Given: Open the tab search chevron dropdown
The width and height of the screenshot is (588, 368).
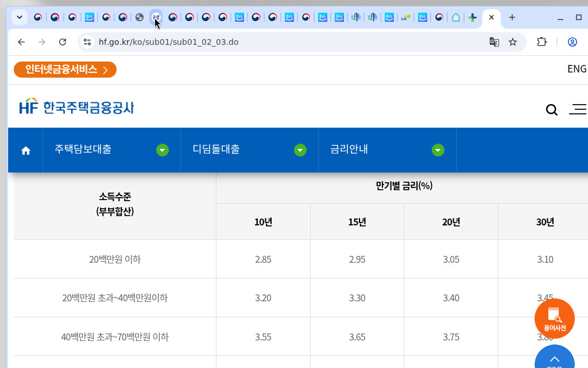Looking at the screenshot, I should [20, 17].
